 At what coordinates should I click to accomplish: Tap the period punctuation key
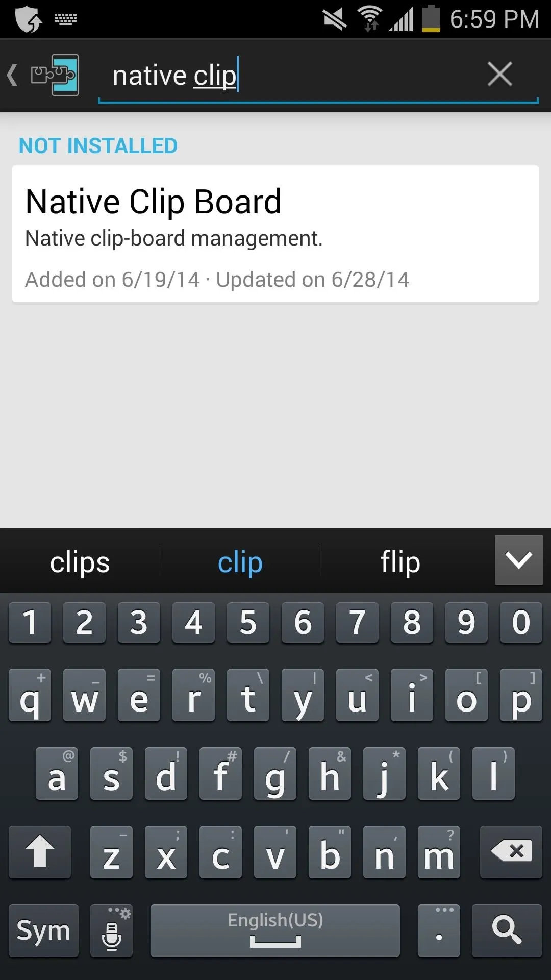point(439,930)
